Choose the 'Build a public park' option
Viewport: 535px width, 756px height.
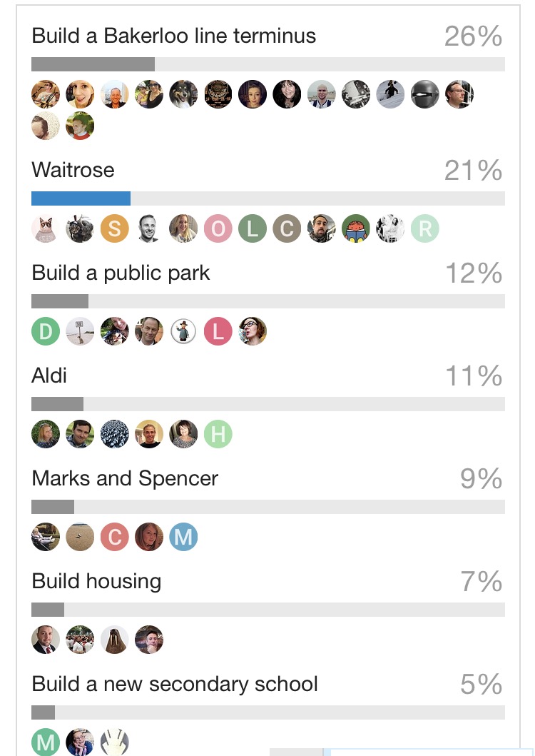[x=121, y=273]
